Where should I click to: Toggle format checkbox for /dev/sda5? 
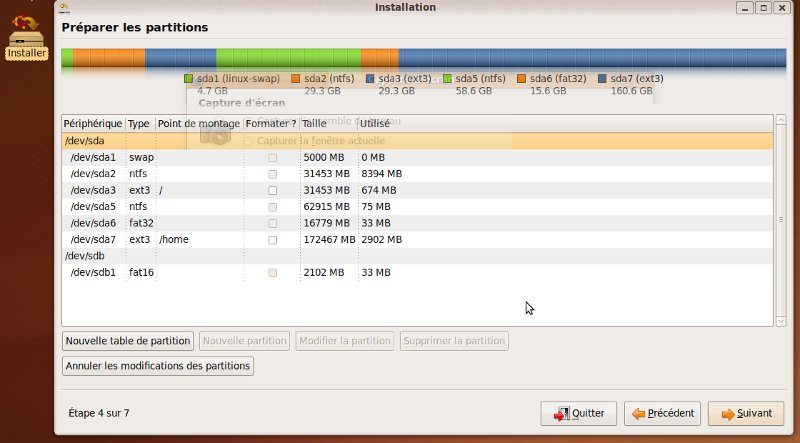point(272,207)
